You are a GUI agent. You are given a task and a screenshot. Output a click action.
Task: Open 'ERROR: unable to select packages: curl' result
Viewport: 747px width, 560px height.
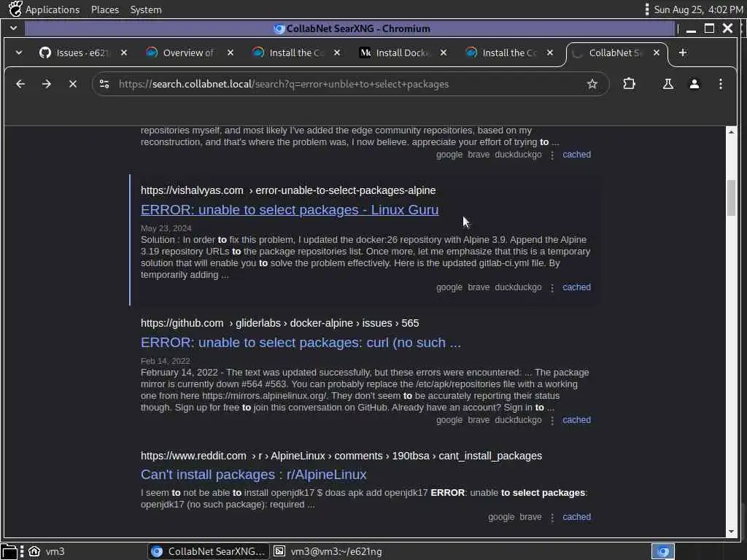click(301, 343)
